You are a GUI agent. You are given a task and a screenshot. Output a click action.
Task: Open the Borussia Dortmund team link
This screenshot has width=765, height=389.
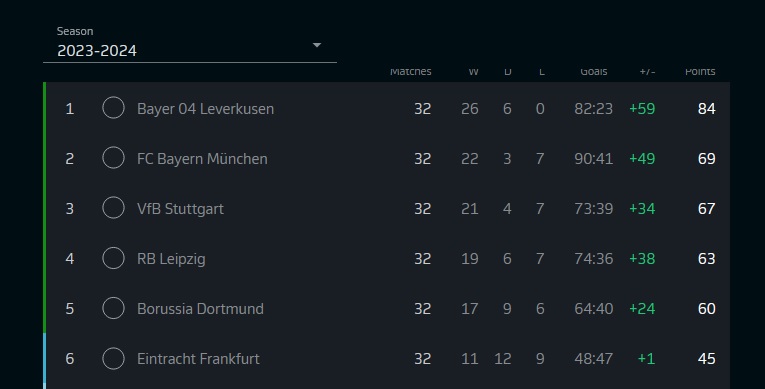click(200, 309)
